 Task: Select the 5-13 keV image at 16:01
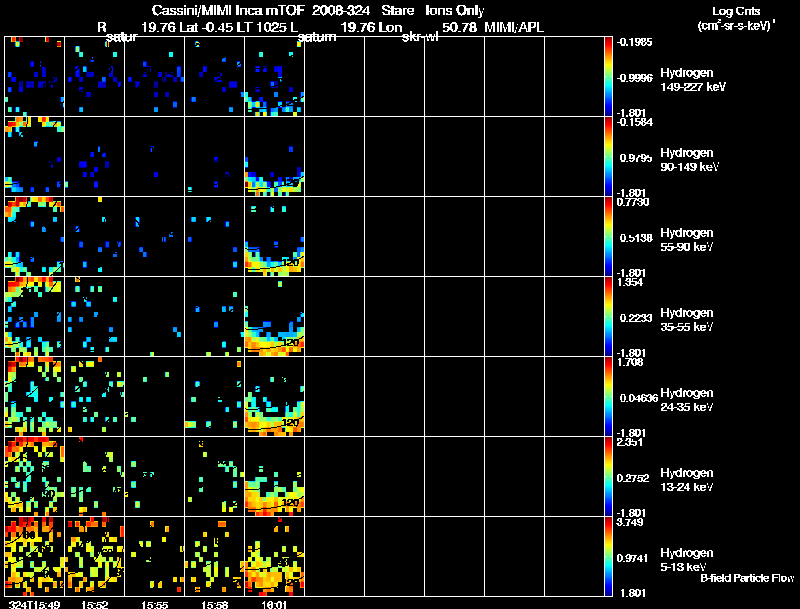[274, 557]
